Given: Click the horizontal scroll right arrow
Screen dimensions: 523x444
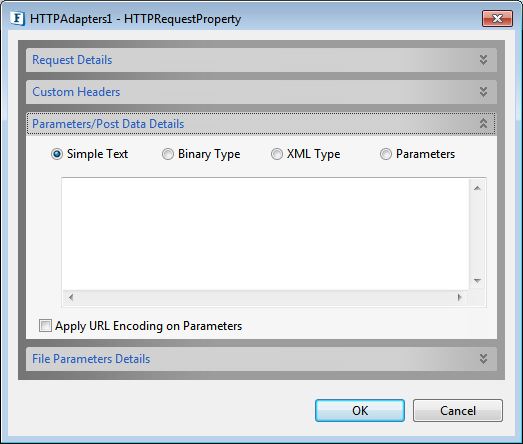Looking at the screenshot, I should tap(460, 297).
